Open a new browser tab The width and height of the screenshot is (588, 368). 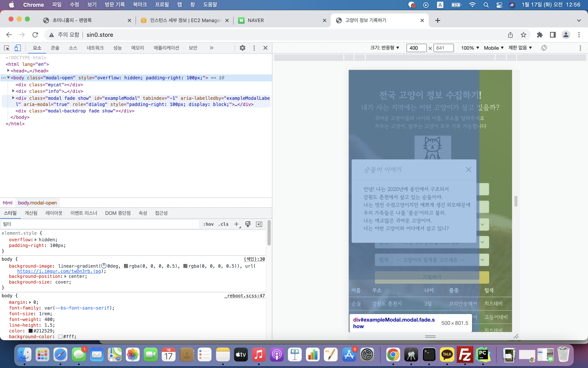click(x=438, y=20)
